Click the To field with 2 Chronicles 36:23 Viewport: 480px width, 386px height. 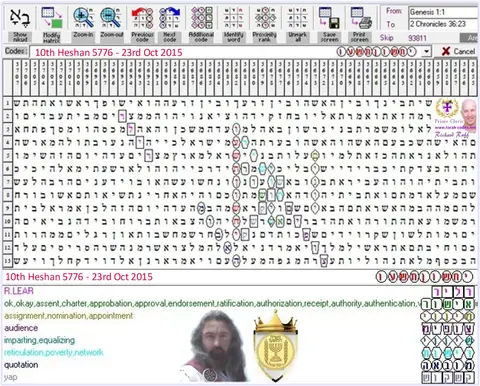point(444,24)
